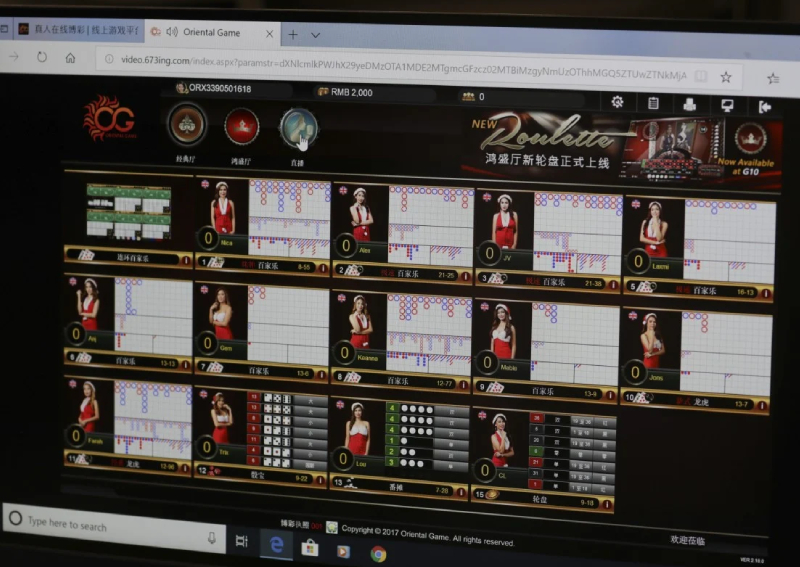
Task: Open info icon on table 9 bar
Action: tap(610, 395)
